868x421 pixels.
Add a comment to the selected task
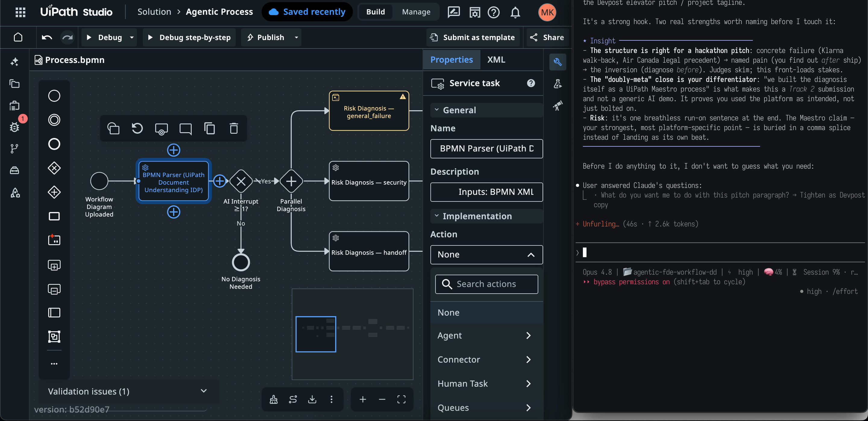click(185, 129)
